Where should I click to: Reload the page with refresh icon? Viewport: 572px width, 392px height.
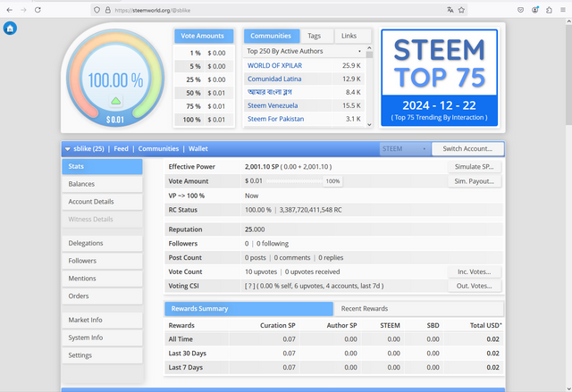coord(38,10)
